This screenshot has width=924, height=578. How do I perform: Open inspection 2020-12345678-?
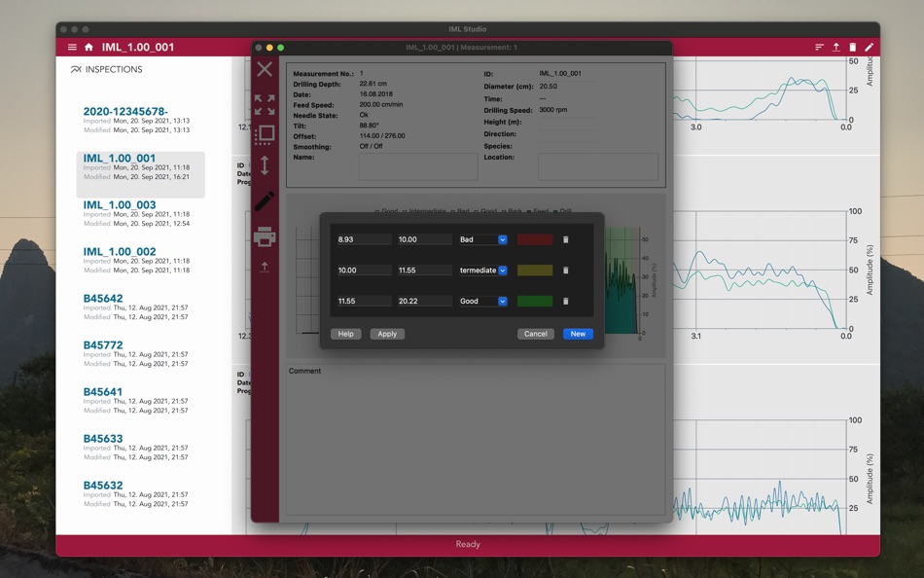point(141,121)
